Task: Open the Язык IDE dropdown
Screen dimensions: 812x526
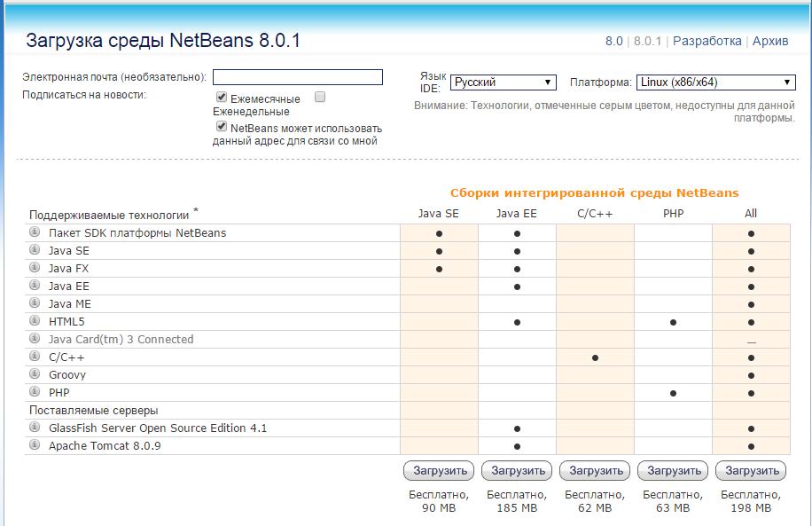Action: [x=504, y=82]
